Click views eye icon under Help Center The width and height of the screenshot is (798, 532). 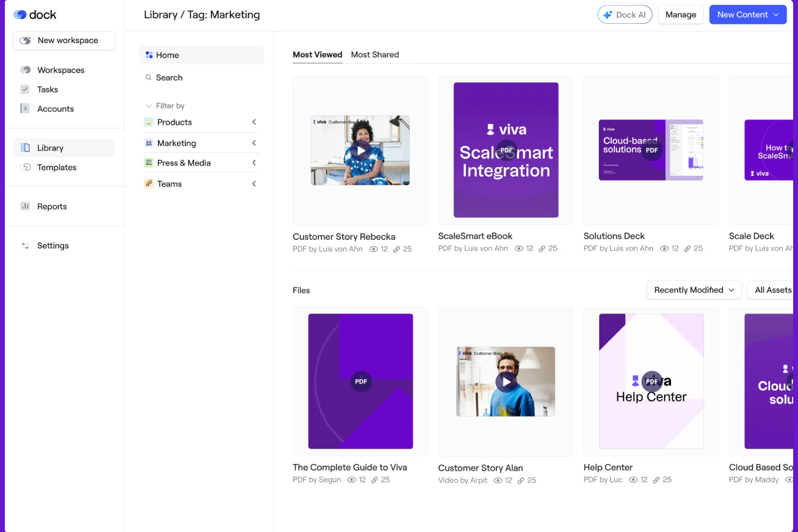[x=633, y=480]
